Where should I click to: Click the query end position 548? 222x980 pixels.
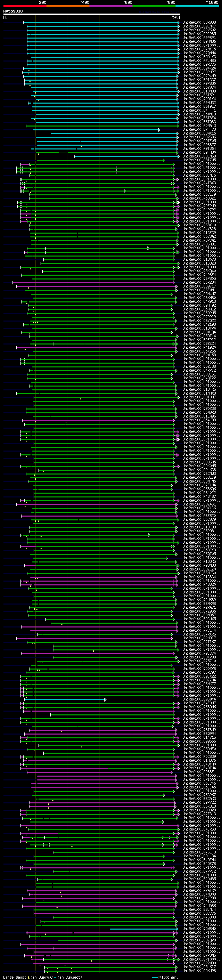pyautogui.click(x=175, y=17)
